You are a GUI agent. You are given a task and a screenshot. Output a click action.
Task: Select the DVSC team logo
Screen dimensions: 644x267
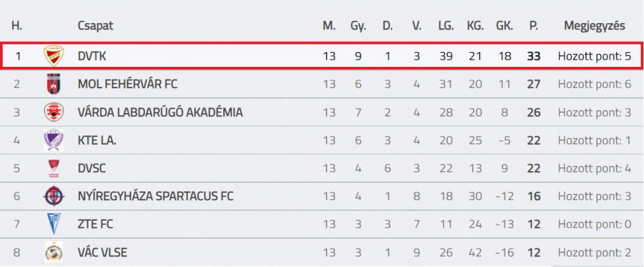[54, 169]
